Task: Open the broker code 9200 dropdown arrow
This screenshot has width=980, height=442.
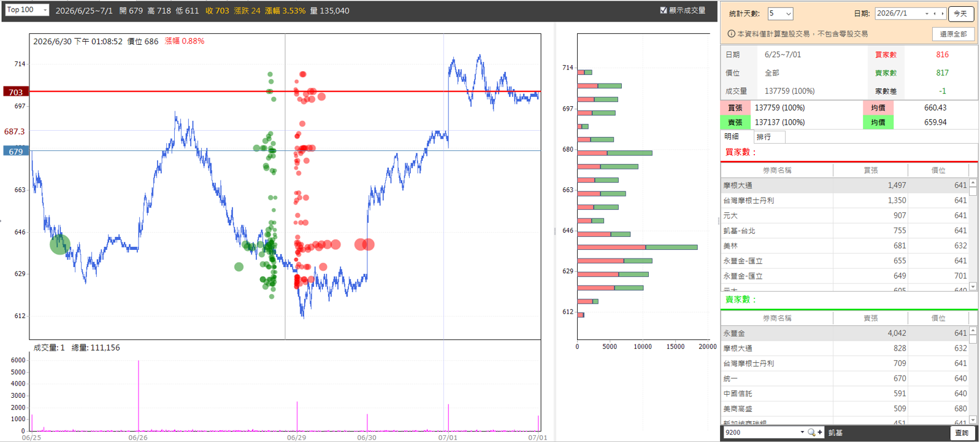Action: 802,433
